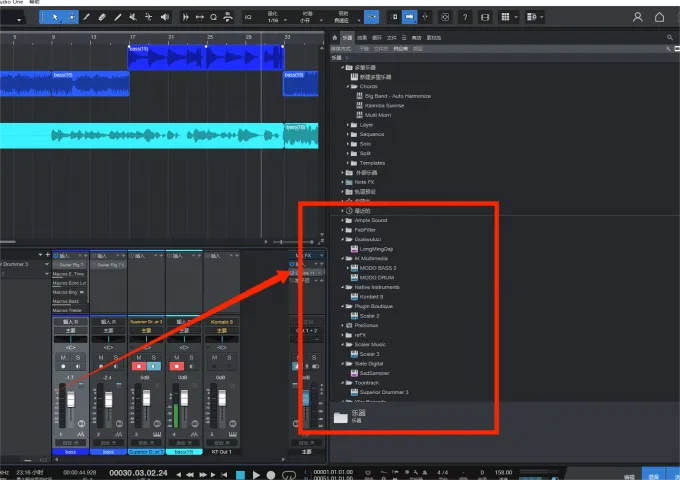Image resolution: width=680 pixels, height=480 pixels.
Task: Select the Range tool
Action: tap(71, 17)
